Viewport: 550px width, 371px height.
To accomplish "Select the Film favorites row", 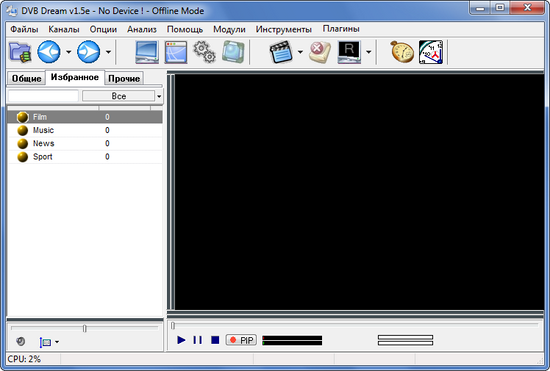I will point(85,117).
